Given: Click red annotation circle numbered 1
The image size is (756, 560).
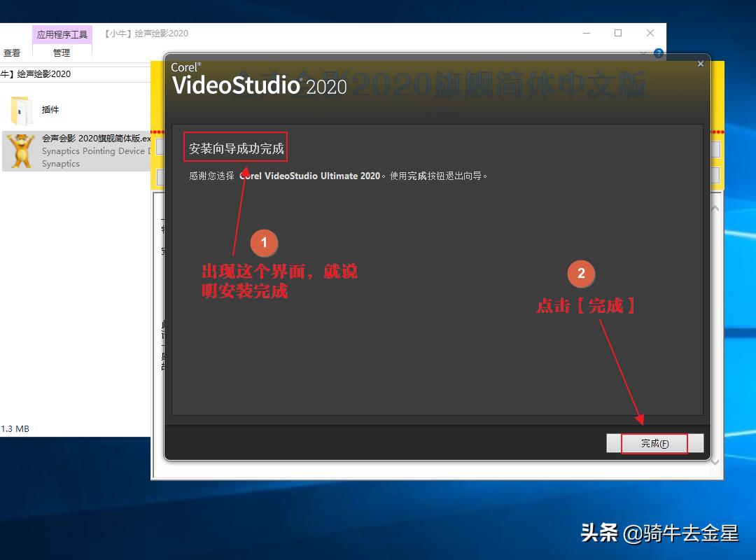Looking at the screenshot, I should click(x=264, y=243).
